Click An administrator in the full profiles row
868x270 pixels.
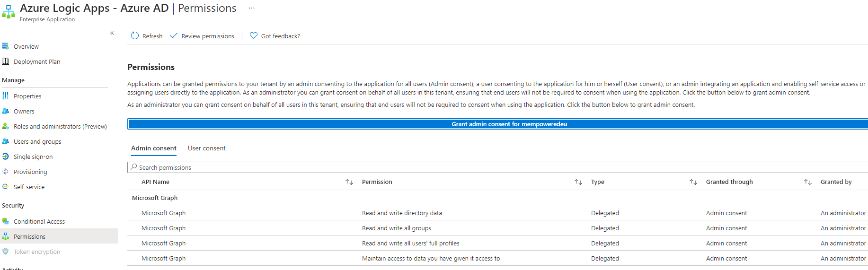843,243
